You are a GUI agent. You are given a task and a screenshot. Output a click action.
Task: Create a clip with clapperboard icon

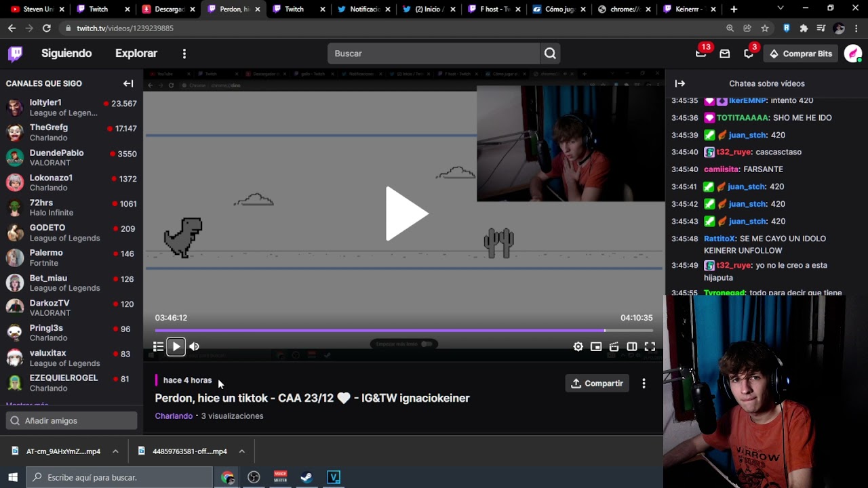(x=614, y=346)
